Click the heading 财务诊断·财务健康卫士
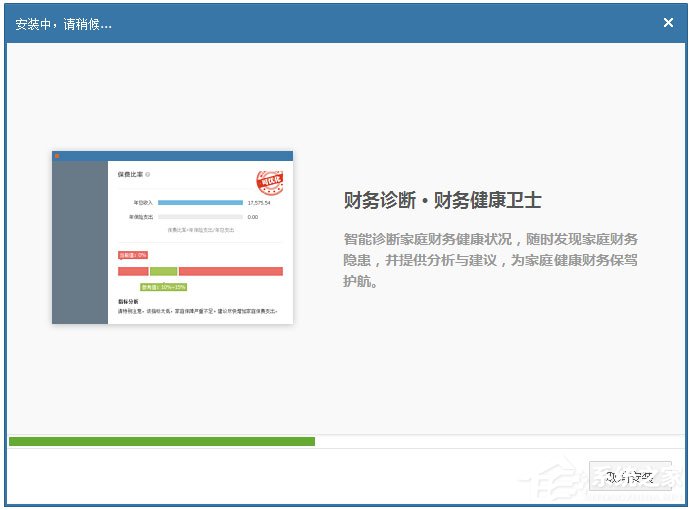This screenshot has width=692, height=510. 442,200
